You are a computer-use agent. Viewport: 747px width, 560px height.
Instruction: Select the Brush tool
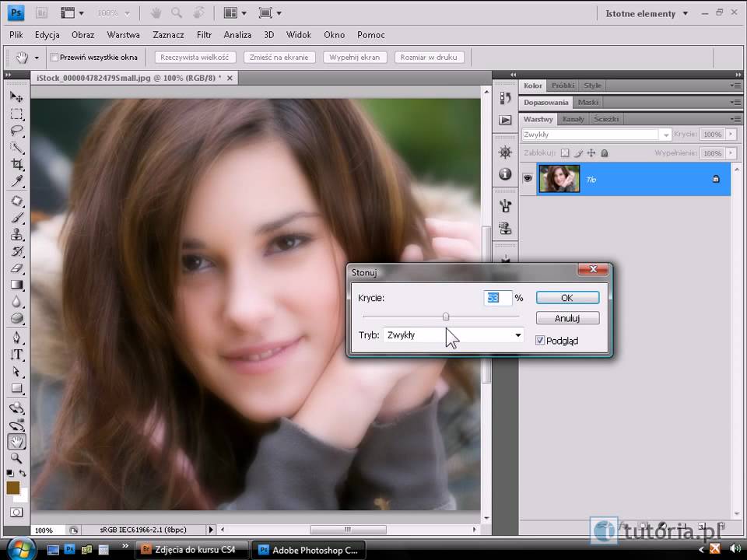[x=16, y=218]
